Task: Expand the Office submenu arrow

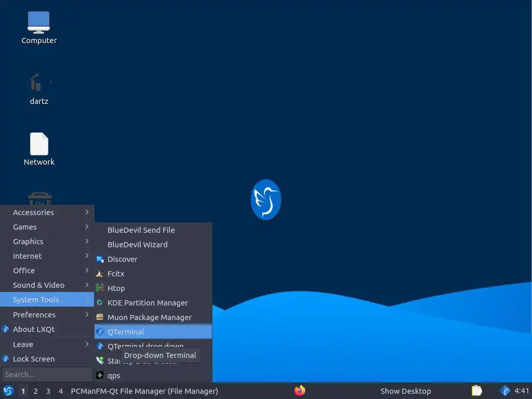Action: 87,270
